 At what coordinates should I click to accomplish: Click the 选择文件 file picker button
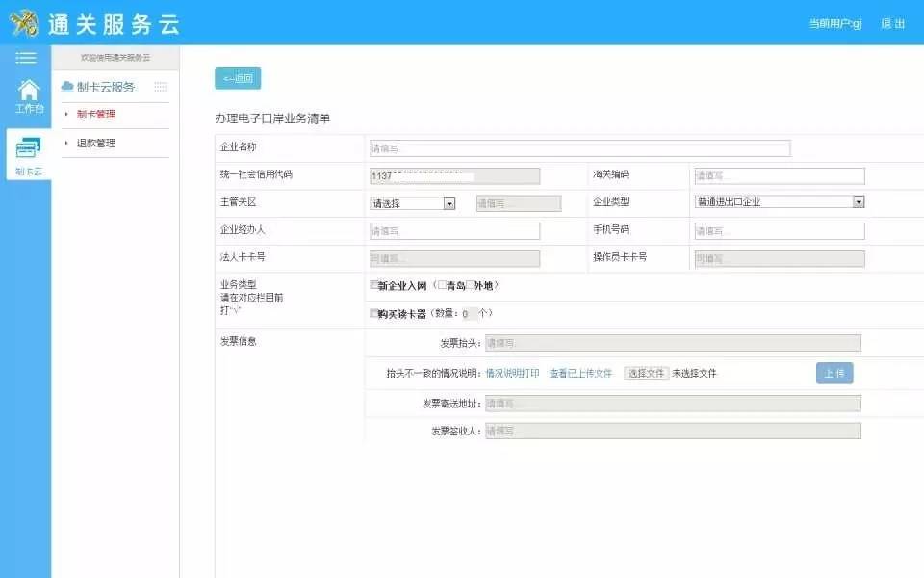point(645,373)
